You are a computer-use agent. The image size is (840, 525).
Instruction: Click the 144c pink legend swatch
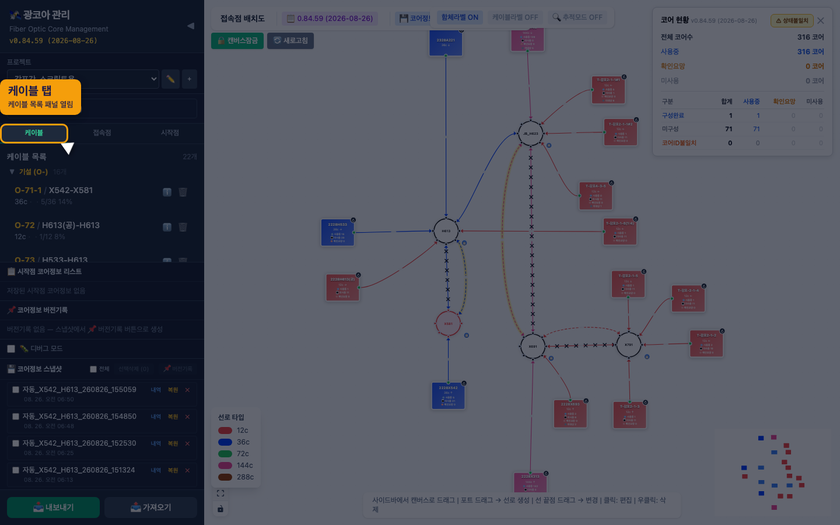(225, 466)
